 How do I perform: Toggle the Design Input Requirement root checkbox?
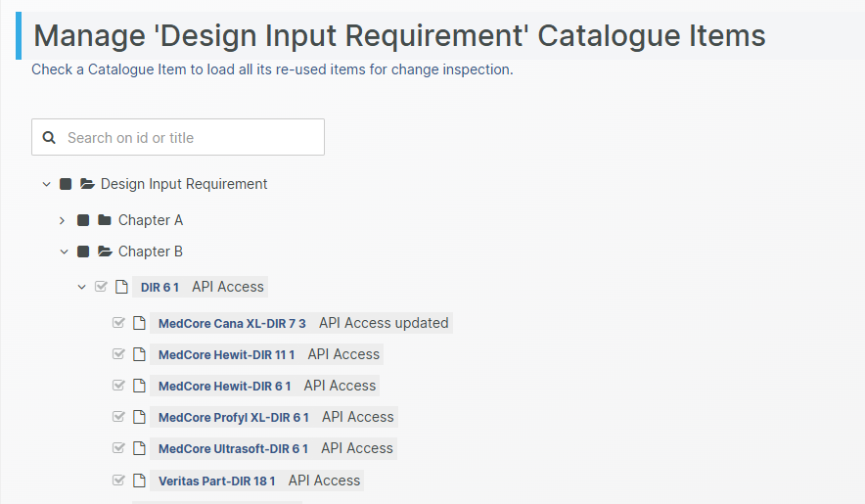pos(66,184)
